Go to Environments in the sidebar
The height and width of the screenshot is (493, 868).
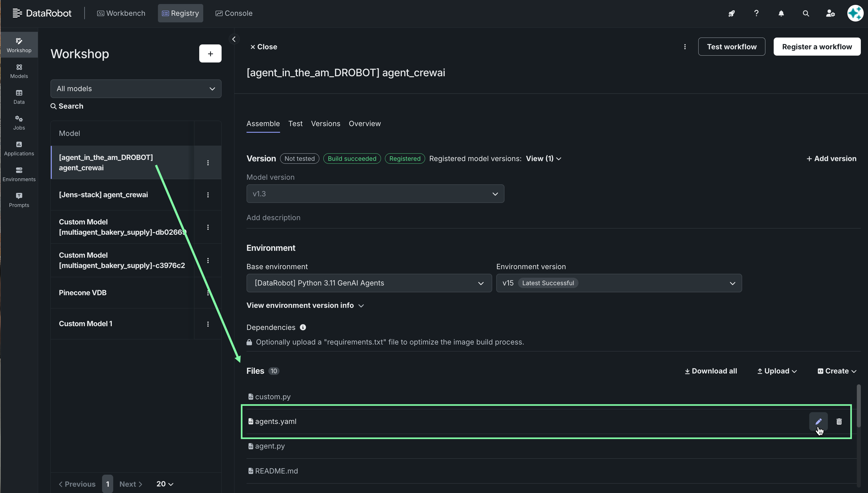[19, 174]
